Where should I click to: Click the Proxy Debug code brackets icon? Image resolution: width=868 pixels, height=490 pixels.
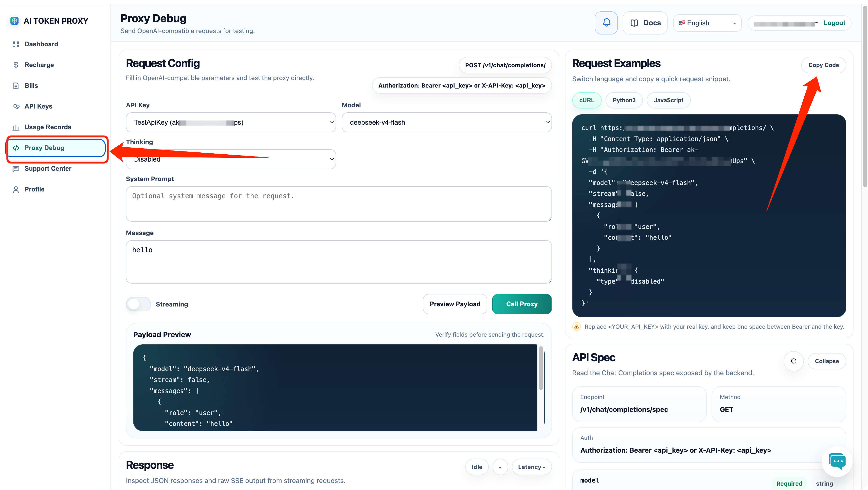[x=16, y=148]
